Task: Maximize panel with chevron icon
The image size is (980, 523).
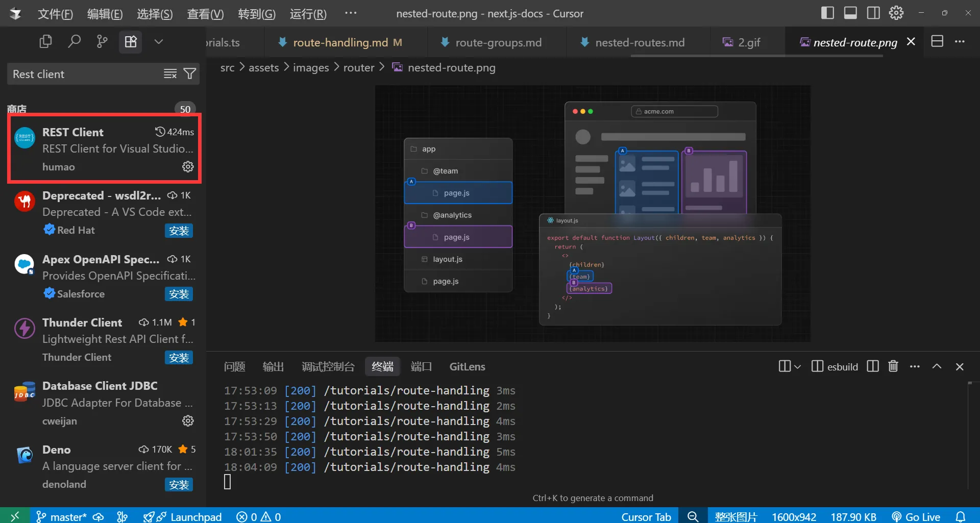Action: (x=937, y=366)
